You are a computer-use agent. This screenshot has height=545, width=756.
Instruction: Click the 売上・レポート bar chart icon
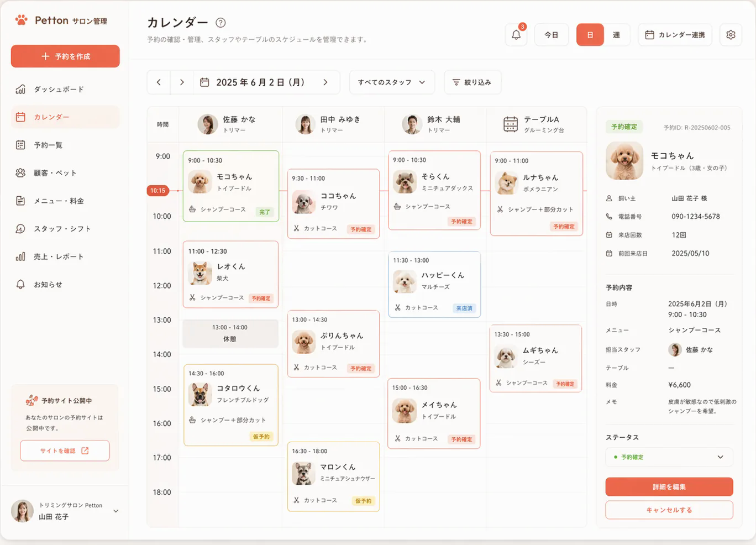tap(20, 256)
